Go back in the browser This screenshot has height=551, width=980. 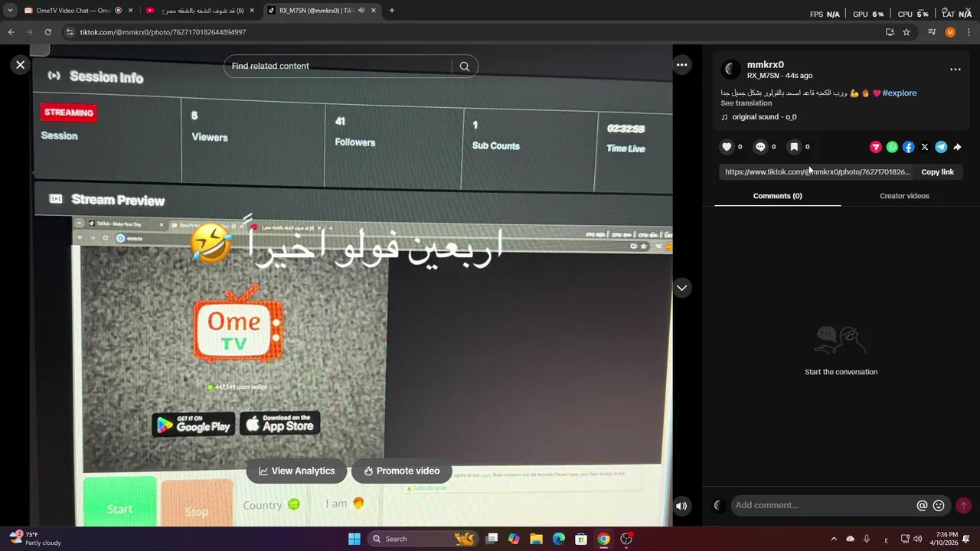click(11, 32)
